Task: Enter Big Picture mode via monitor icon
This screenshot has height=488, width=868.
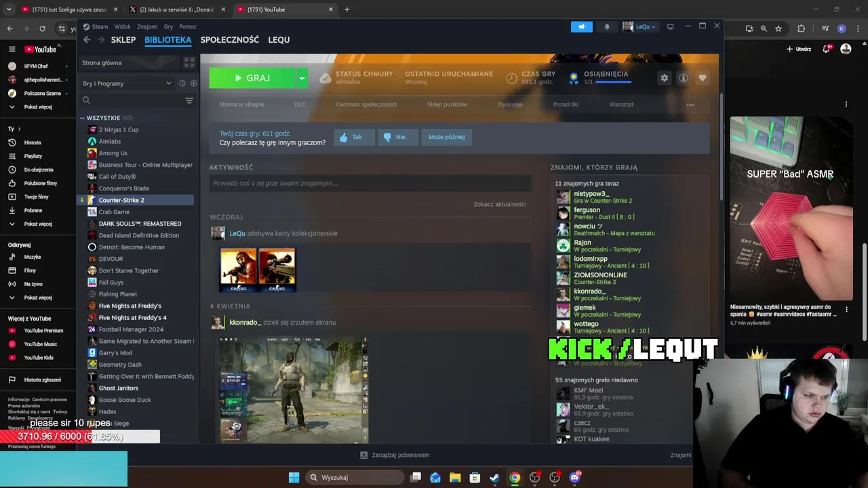Action: pos(670,26)
